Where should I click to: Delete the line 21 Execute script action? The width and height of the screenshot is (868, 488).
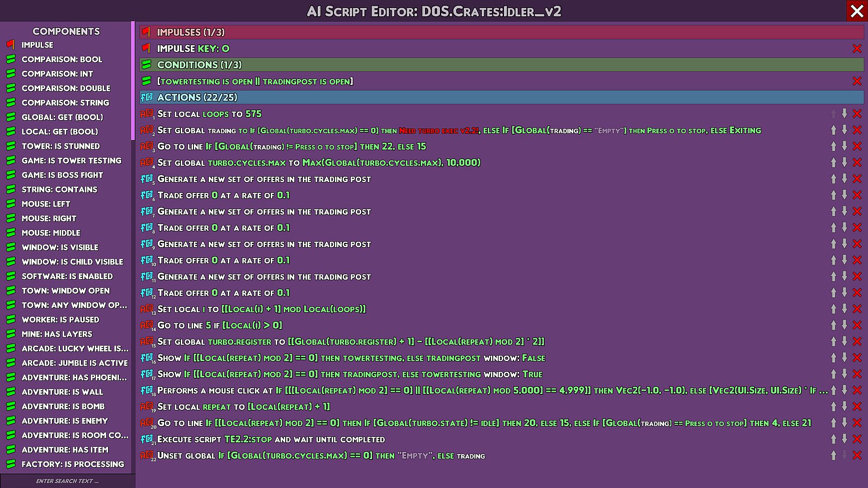pyautogui.click(x=857, y=439)
